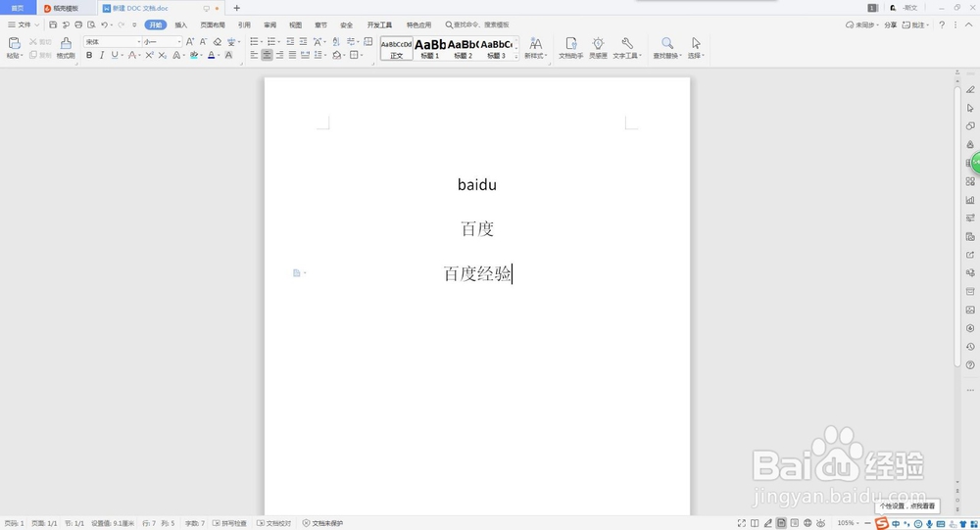Image resolution: width=980 pixels, height=530 pixels.
Task: Open the Page Layout (页面布局) tab
Action: pos(213,25)
